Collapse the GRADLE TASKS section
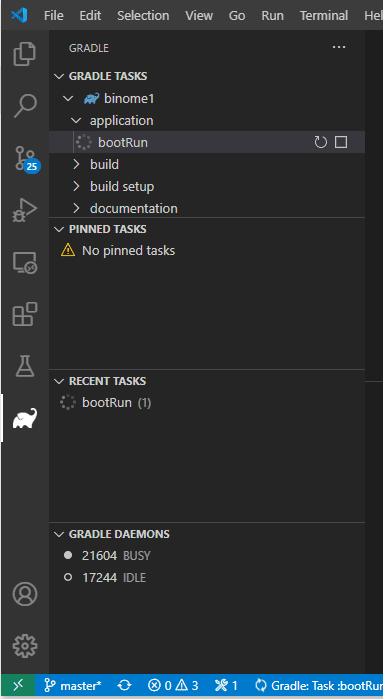Screen dimensions: 383x699 59,76
